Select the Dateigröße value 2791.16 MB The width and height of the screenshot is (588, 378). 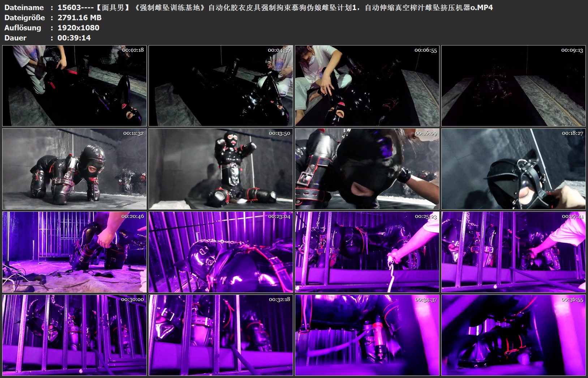(x=80, y=18)
